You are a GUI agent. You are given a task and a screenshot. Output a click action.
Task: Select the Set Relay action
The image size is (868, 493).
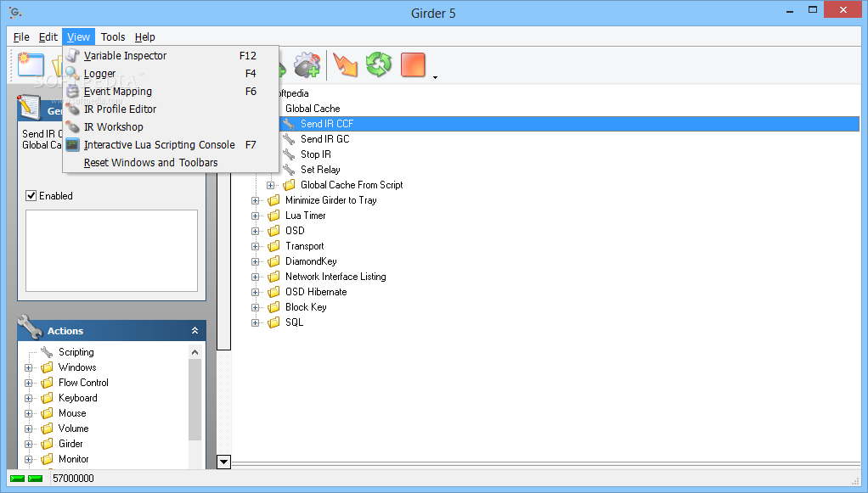pyautogui.click(x=320, y=170)
